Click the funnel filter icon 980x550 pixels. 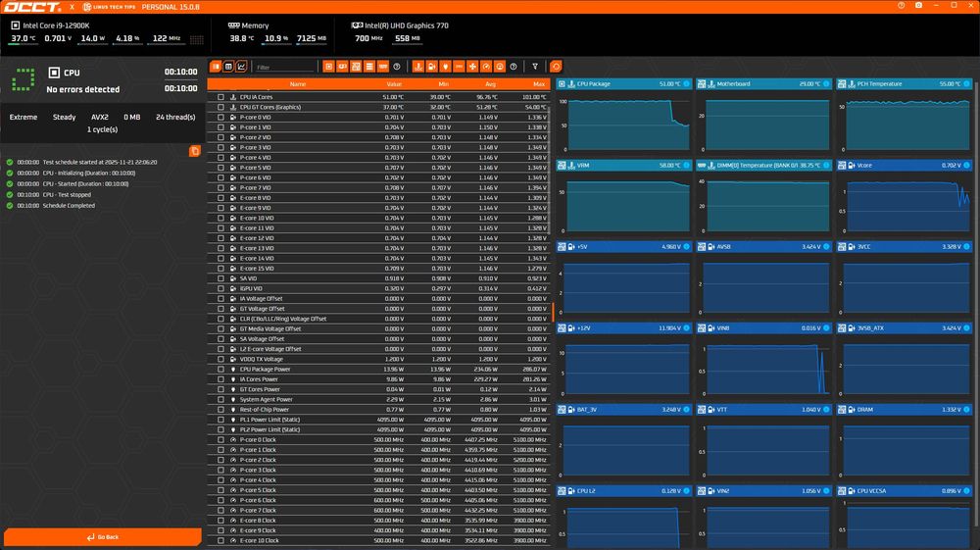[x=535, y=67]
